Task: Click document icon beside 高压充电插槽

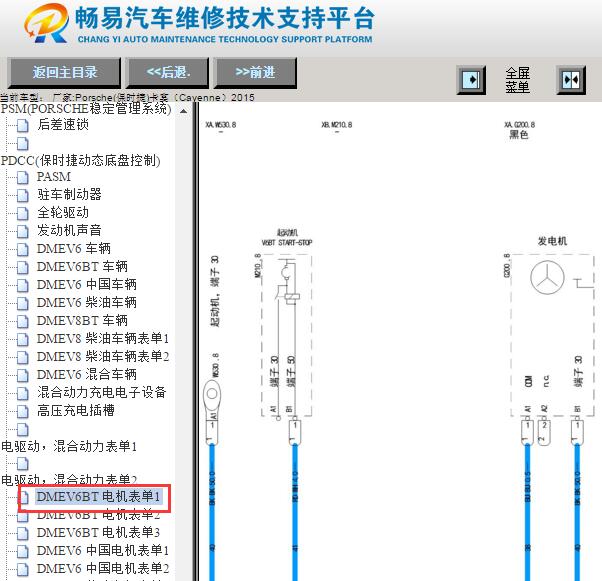Action: pos(23,412)
